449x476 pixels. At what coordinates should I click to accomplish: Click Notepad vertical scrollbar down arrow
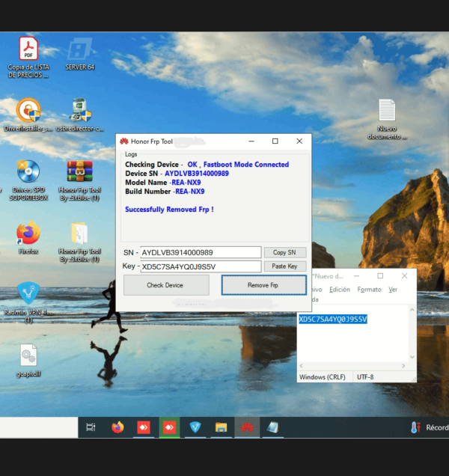tap(412, 357)
